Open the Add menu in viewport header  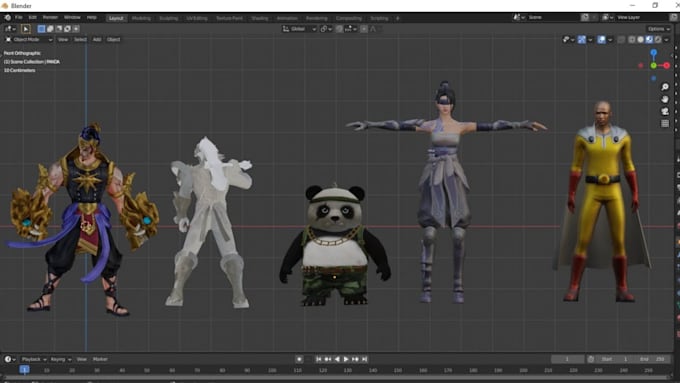tap(97, 39)
